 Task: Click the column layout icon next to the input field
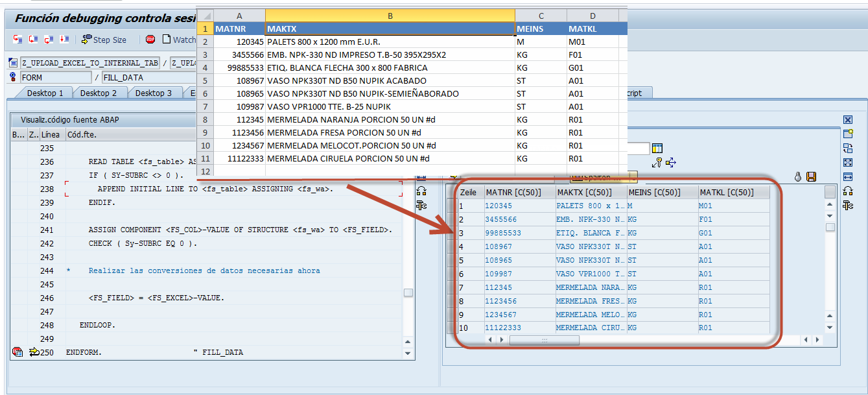point(657,148)
